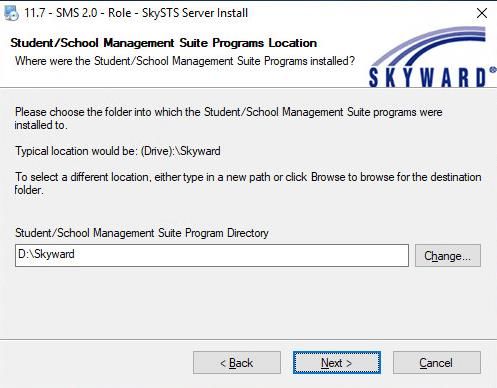Screen dimensions: 497x388
Task: Click 'Typical location would be: (Drive):\Skyward' text
Action: (x=118, y=151)
